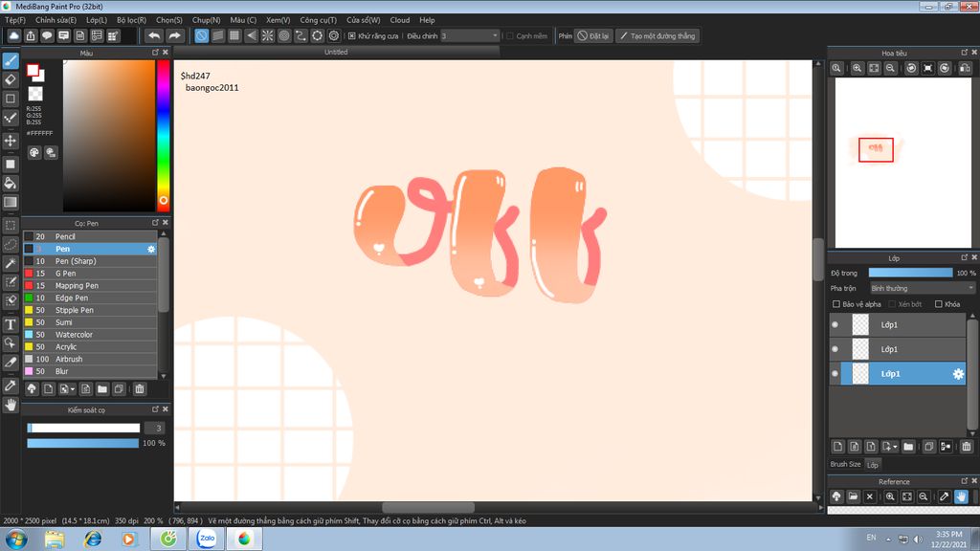The image size is (980, 551).
Task: Click the cloud icon in the top toolbar
Action: (x=13, y=35)
